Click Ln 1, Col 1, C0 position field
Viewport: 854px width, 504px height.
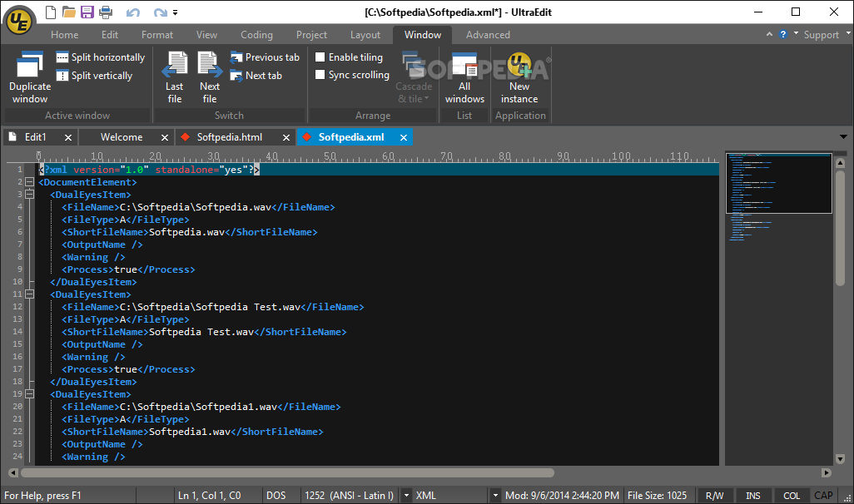[x=209, y=496]
